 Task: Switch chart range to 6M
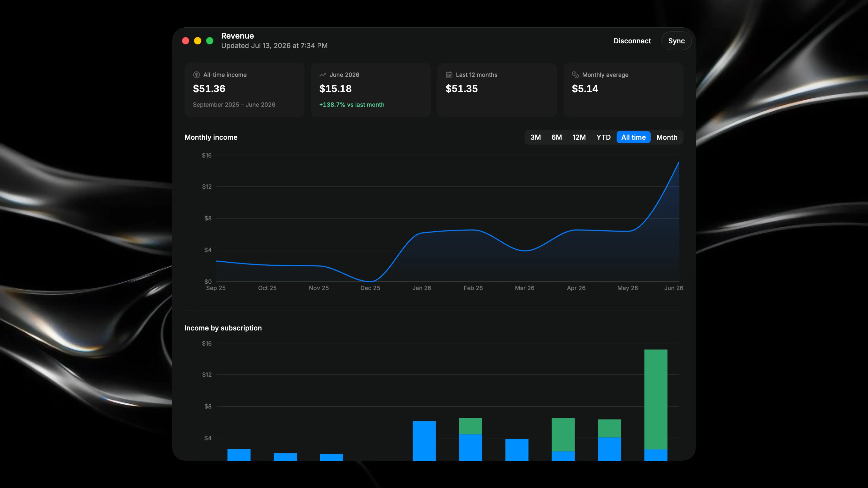coord(557,137)
